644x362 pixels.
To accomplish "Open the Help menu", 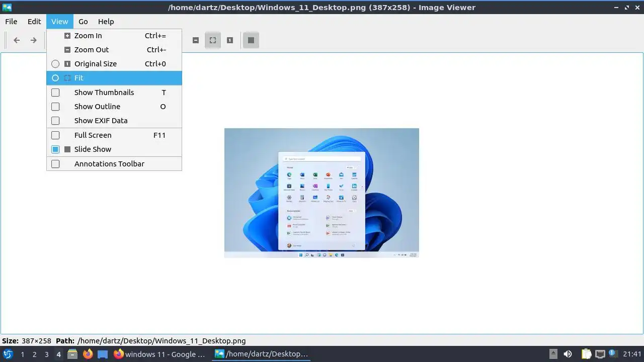I will pos(106,22).
